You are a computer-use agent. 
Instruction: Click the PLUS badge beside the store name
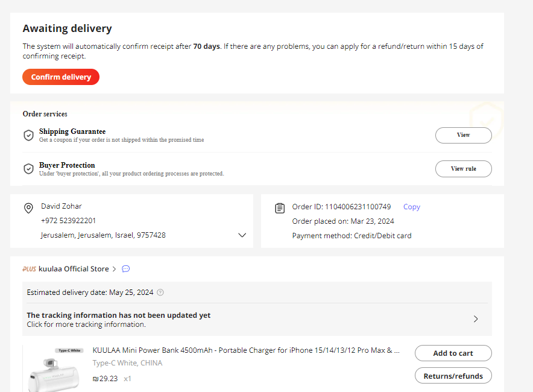(30, 269)
